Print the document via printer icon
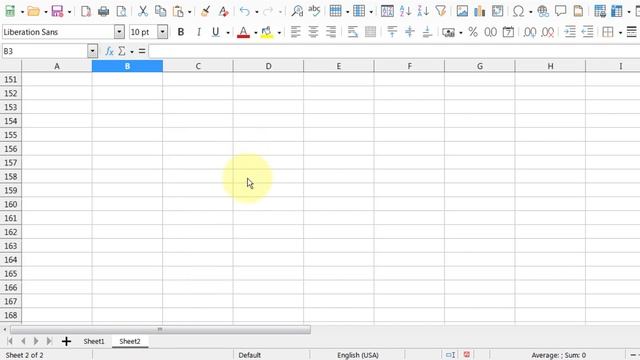The width and height of the screenshot is (640, 360). click(x=104, y=11)
